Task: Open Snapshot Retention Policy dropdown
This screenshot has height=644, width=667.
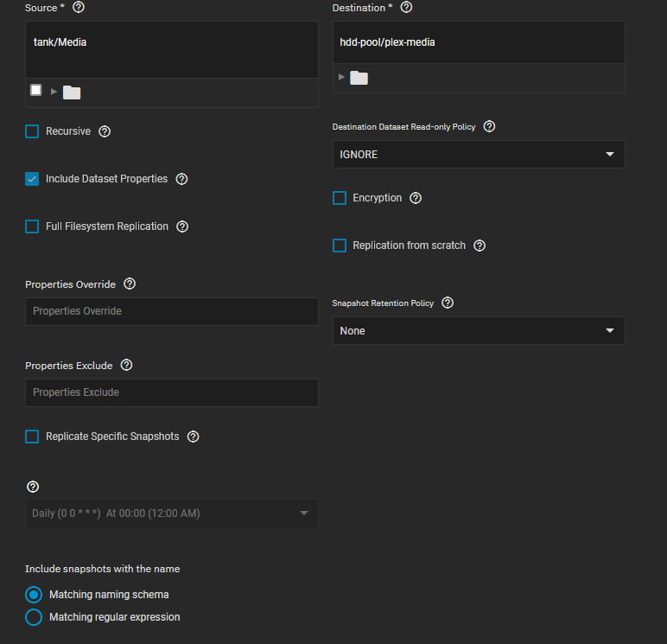Action: point(478,331)
